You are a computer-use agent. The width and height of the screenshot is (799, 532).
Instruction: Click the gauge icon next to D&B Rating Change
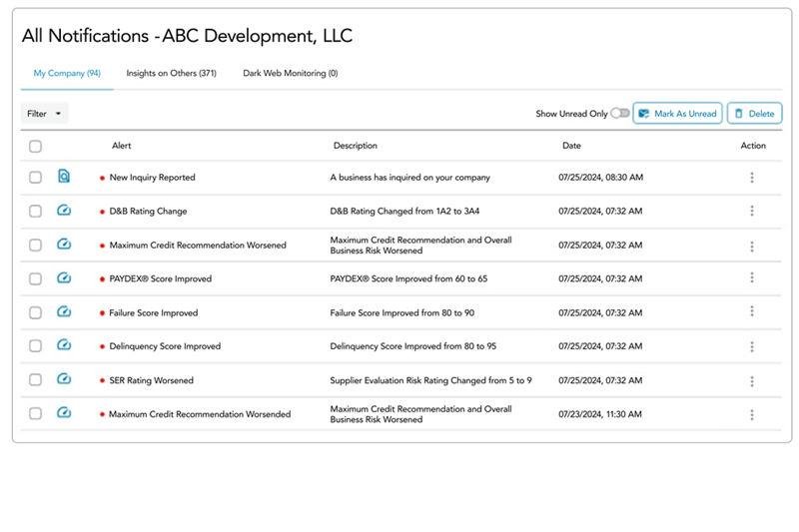64,211
